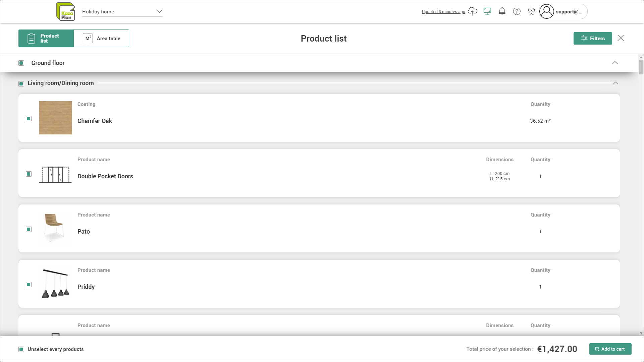Click the Living room/Dining room label
This screenshot has width=644, height=362.
click(61, 83)
